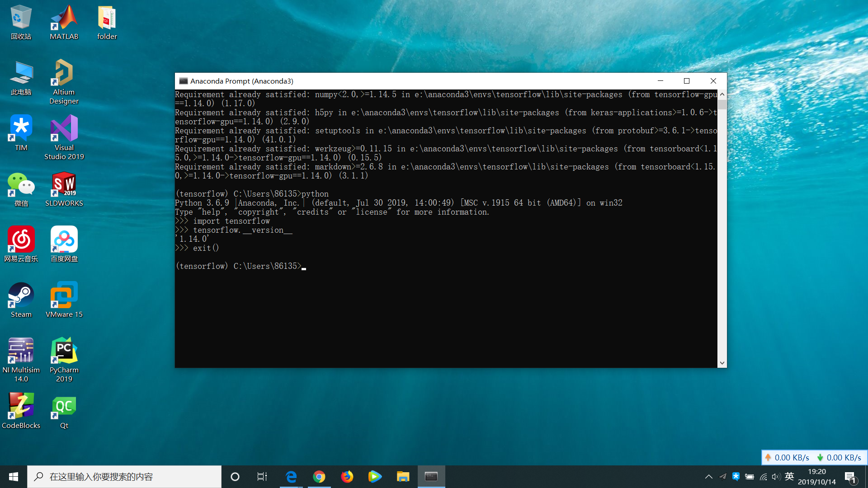Open the CodeBlocks desktop shortcut
This screenshot has height=488, width=868.
pyautogui.click(x=21, y=407)
